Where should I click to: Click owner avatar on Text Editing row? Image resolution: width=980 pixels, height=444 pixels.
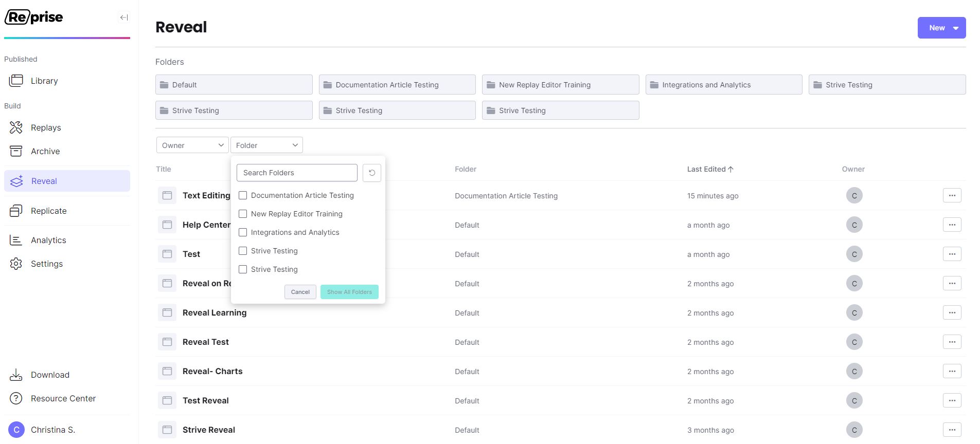pos(854,195)
